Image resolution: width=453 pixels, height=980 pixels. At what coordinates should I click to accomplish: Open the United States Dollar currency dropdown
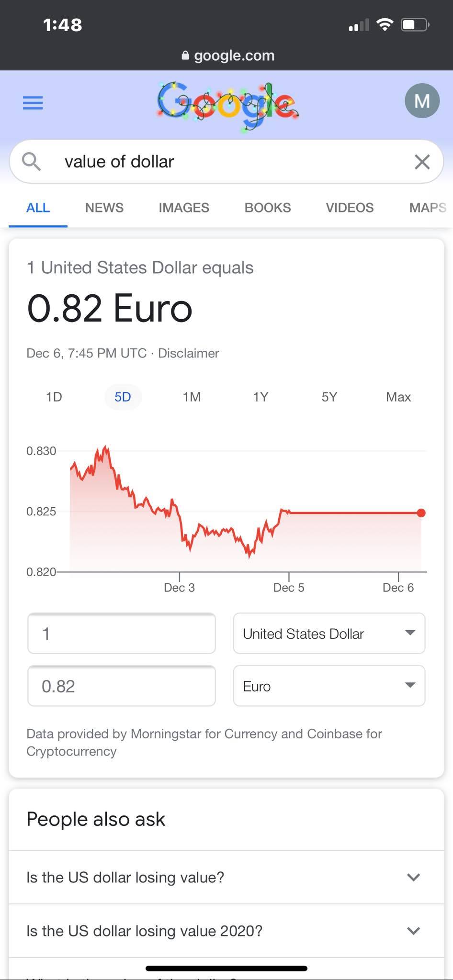tap(329, 634)
